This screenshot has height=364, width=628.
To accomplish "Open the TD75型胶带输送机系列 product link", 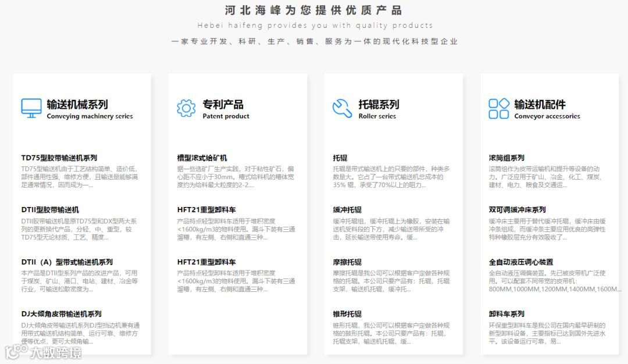I will point(59,158).
